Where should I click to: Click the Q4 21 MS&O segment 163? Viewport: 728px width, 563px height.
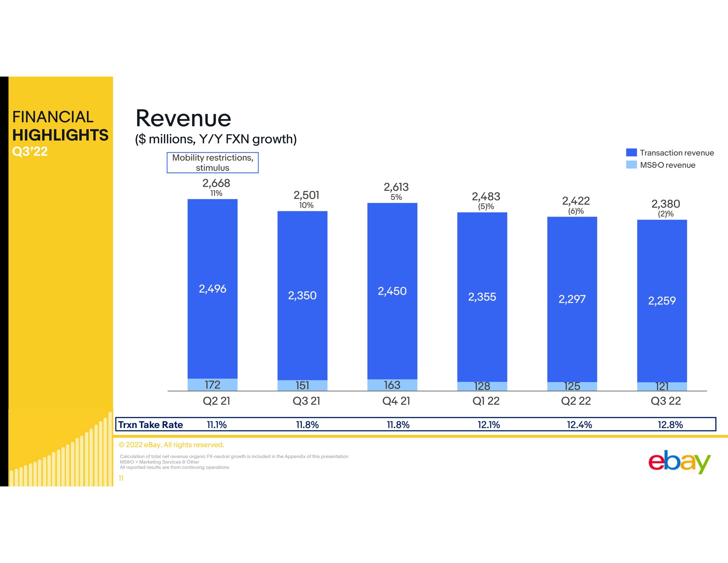click(x=392, y=385)
